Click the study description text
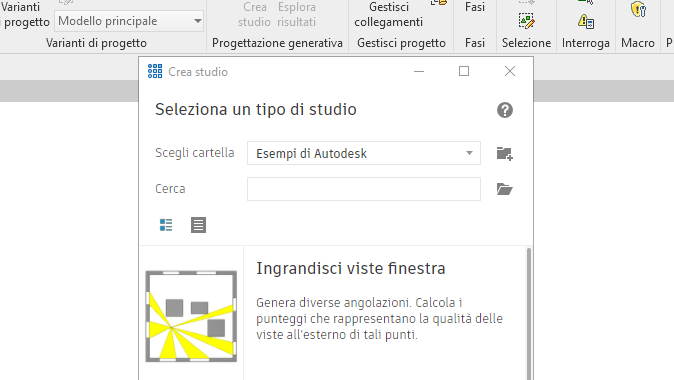The width and height of the screenshot is (674, 380). tap(380, 319)
